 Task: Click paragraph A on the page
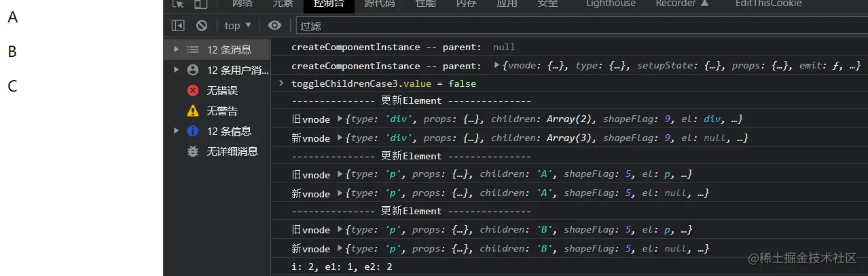click(x=12, y=18)
